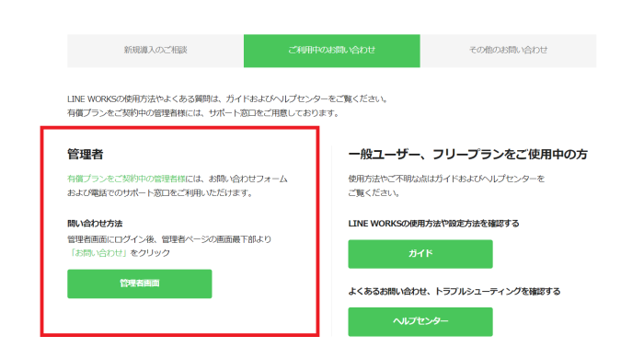Open the ガイド button

pos(420,254)
